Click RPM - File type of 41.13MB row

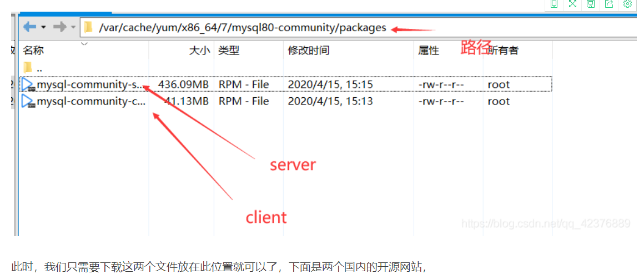[244, 101]
